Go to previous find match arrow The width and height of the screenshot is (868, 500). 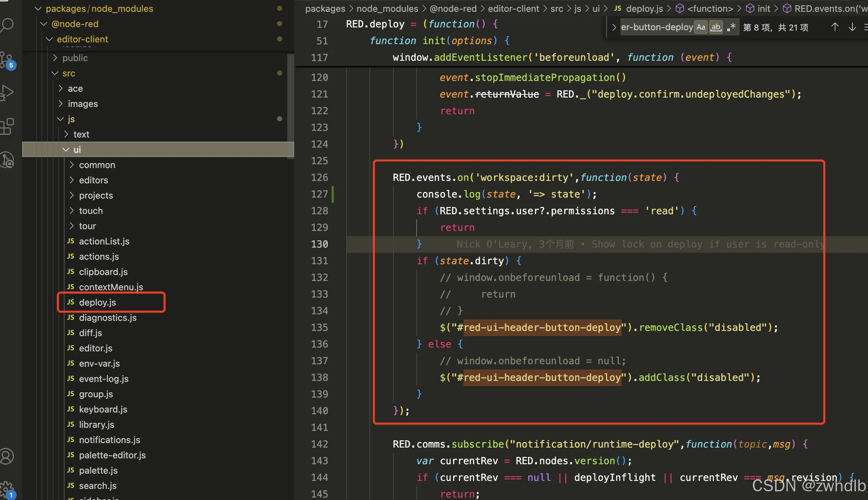[x=835, y=27]
